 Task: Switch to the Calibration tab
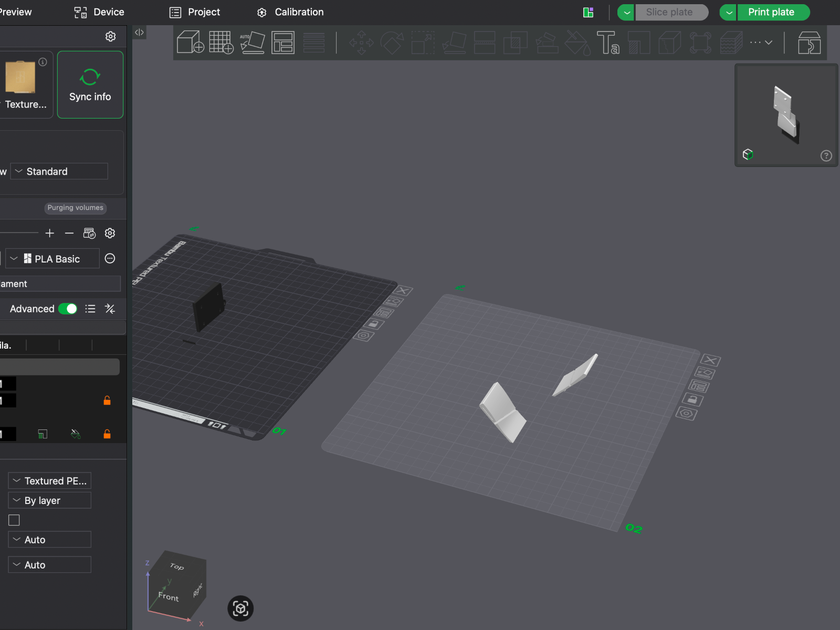[x=290, y=12]
